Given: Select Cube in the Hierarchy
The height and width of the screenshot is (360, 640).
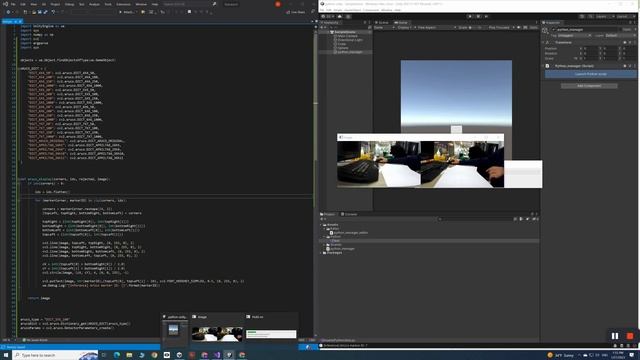Looking at the screenshot, I should pyautogui.click(x=342, y=44).
